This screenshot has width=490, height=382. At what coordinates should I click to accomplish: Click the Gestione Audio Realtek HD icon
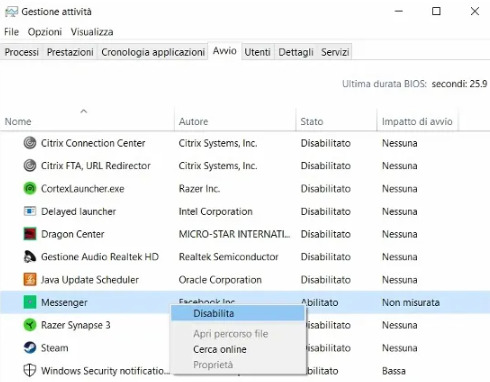tap(30, 257)
